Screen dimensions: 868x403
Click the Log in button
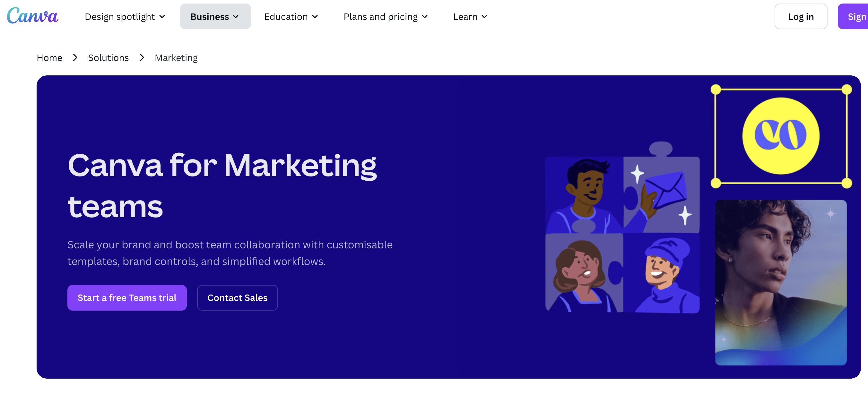coord(801,16)
